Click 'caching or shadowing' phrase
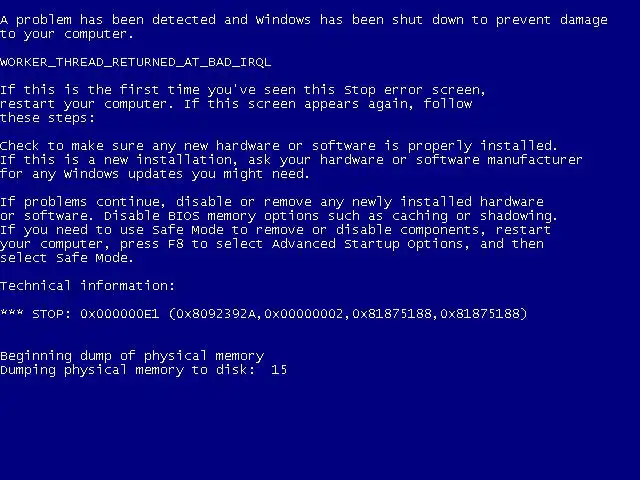 473,216
